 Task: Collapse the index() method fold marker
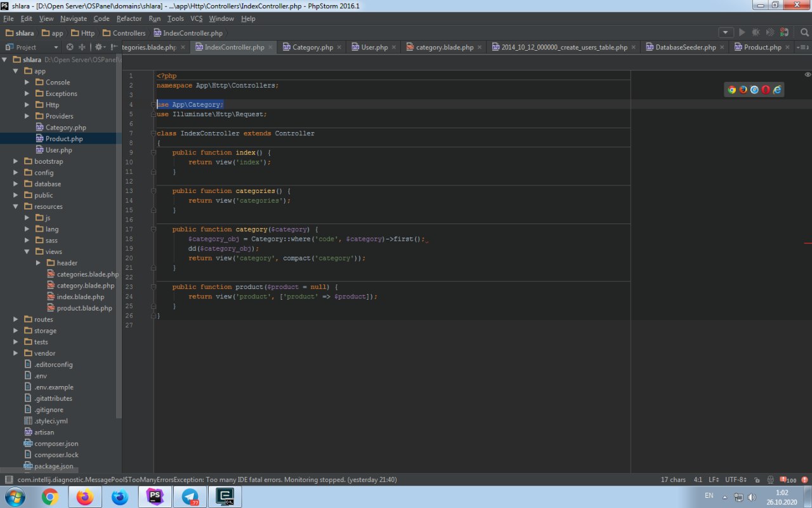(154, 152)
